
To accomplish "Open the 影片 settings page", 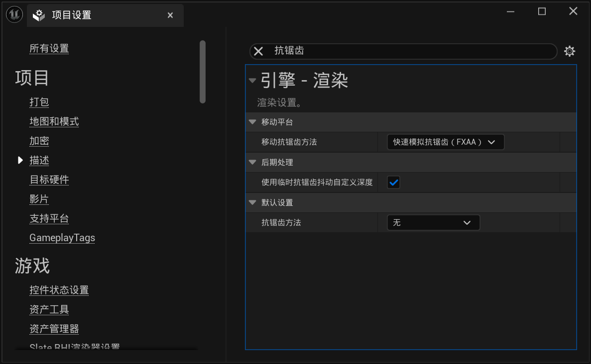I will pyautogui.click(x=39, y=199).
